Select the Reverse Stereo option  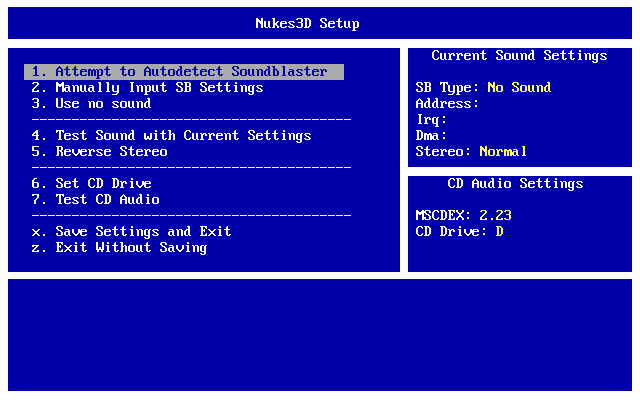(100, 151)
